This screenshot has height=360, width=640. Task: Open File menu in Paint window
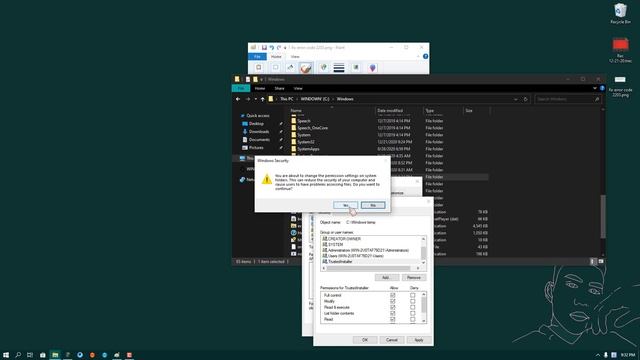tap(257, 57)
